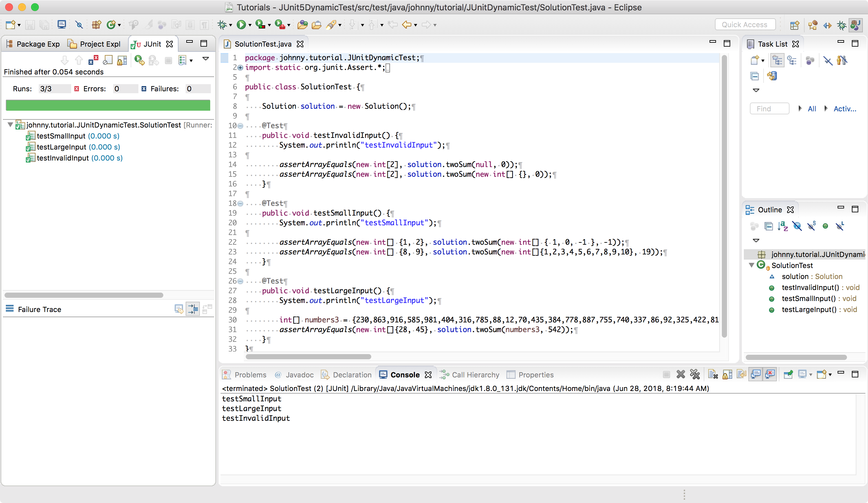This screenshot has height=503, width=868.
Task: Toggle Hide Fields in the Outline view
Action: [x=797, y=226]
